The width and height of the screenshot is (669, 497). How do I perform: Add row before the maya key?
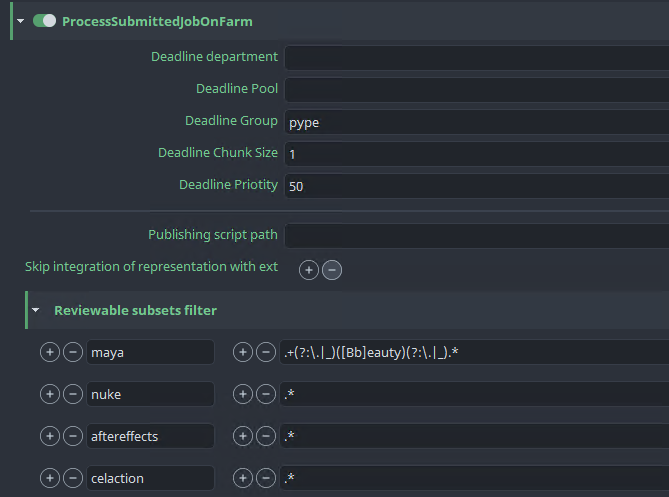pos(49,352)
